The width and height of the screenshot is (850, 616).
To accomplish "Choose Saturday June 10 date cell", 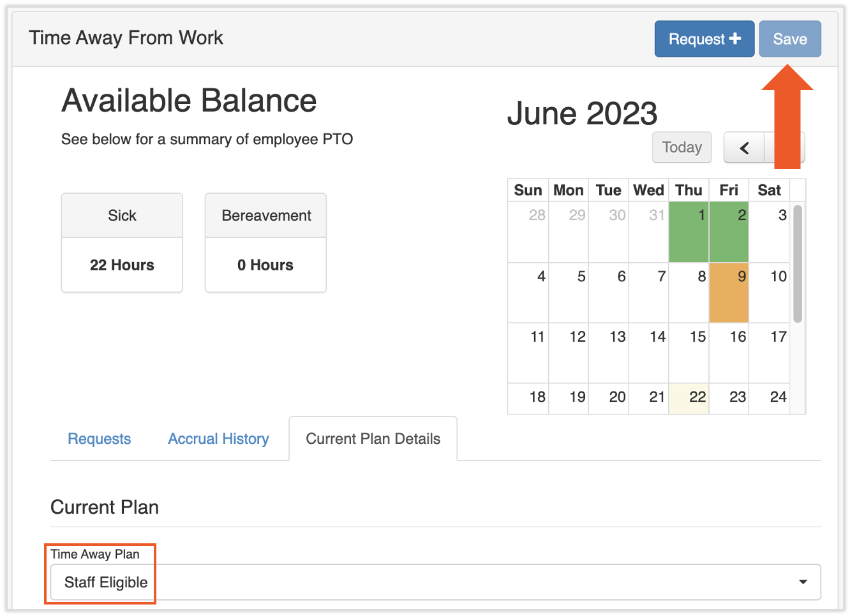I will 769,293.
